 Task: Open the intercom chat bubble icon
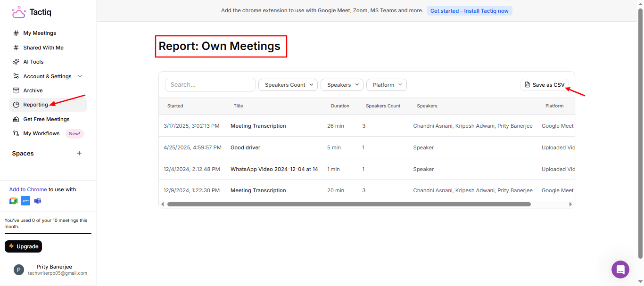click(x=620, y=270)
